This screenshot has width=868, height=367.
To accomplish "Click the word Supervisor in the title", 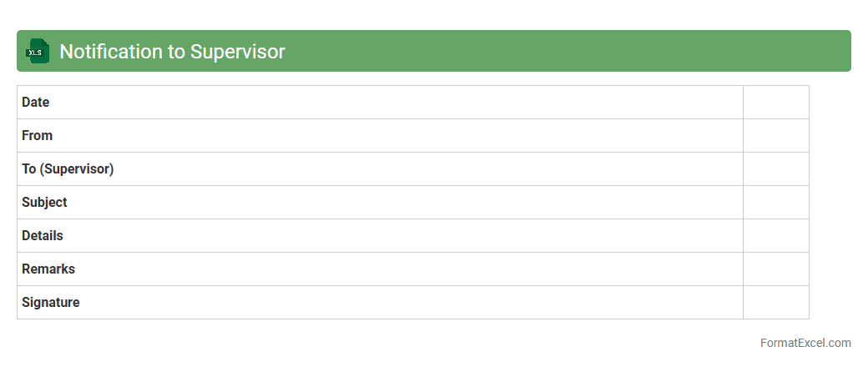I will (x=237, y=52).
